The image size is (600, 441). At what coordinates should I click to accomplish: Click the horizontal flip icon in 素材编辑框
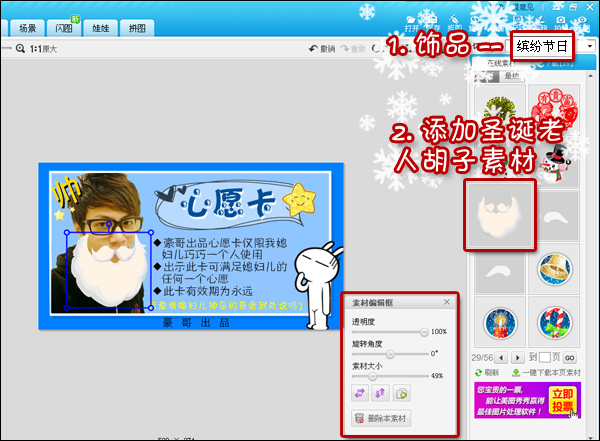coord(357,394)
